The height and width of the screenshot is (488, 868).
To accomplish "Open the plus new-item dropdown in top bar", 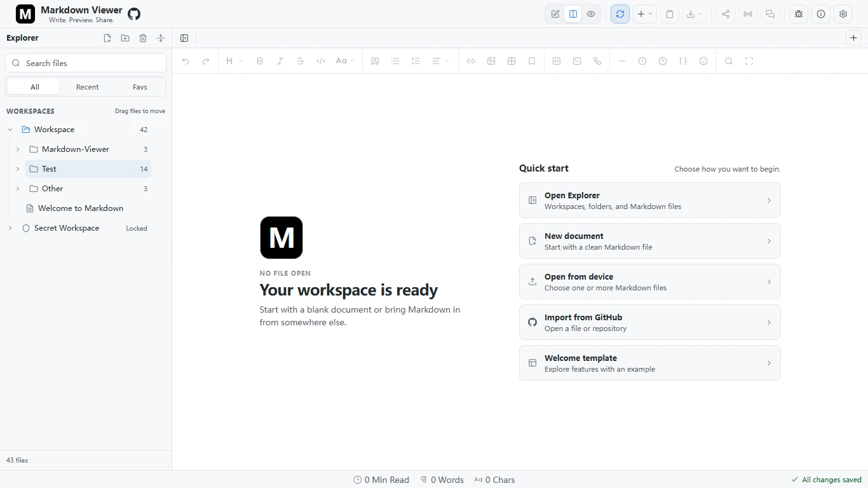I will coord(645,14).
